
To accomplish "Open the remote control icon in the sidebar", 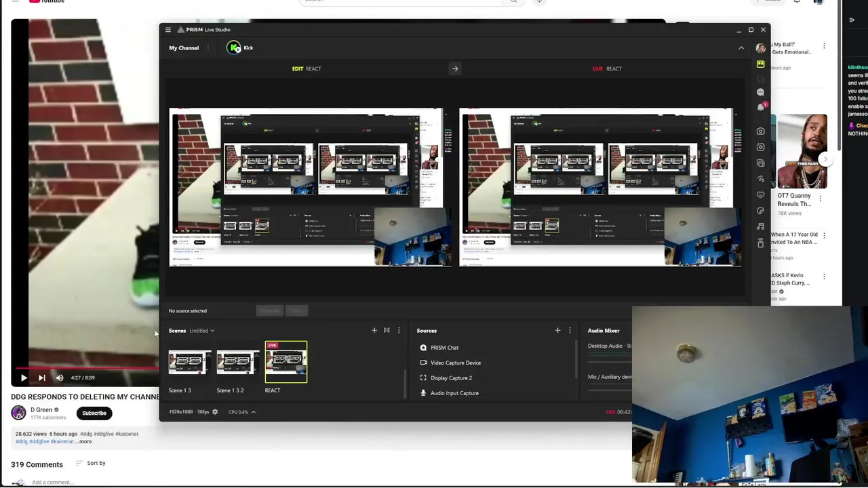I will [760, 243].
